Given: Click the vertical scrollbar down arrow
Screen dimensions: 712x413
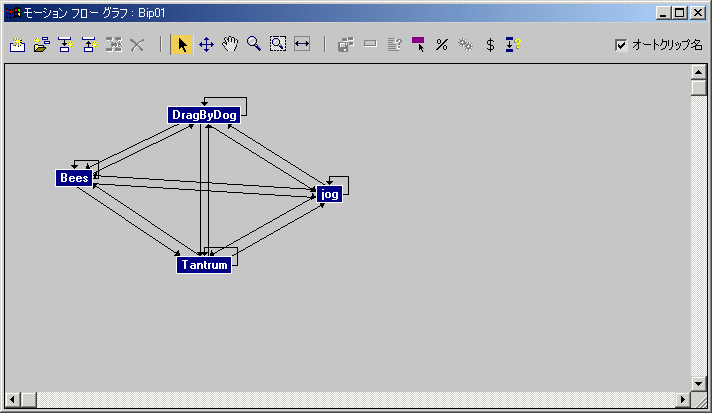Looking at the screenshot, I should coord(698,384).
